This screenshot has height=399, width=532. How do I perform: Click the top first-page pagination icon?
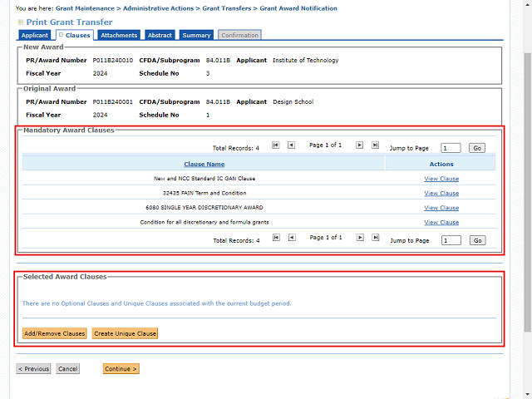coord(276,145)
